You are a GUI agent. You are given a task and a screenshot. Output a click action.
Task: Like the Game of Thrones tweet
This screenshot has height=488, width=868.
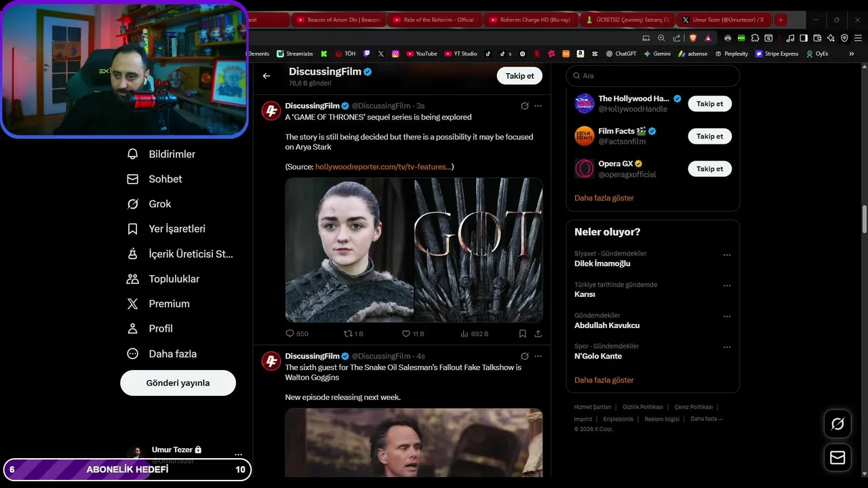pos(412,333)
